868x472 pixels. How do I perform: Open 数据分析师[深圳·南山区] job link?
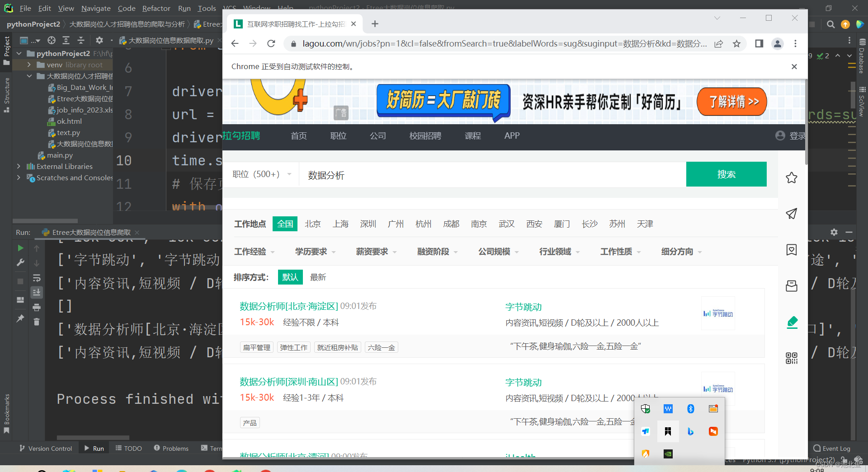pos(289,382)
